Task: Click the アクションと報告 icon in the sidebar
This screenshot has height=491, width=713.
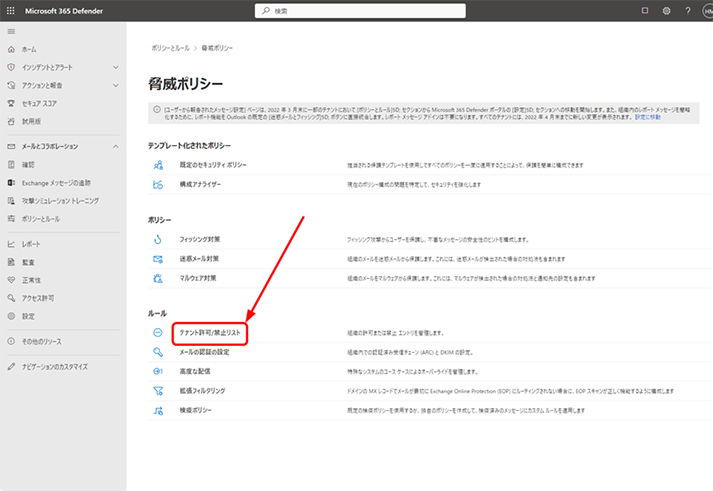Action: pyautogui.click(x=11, y=85)
